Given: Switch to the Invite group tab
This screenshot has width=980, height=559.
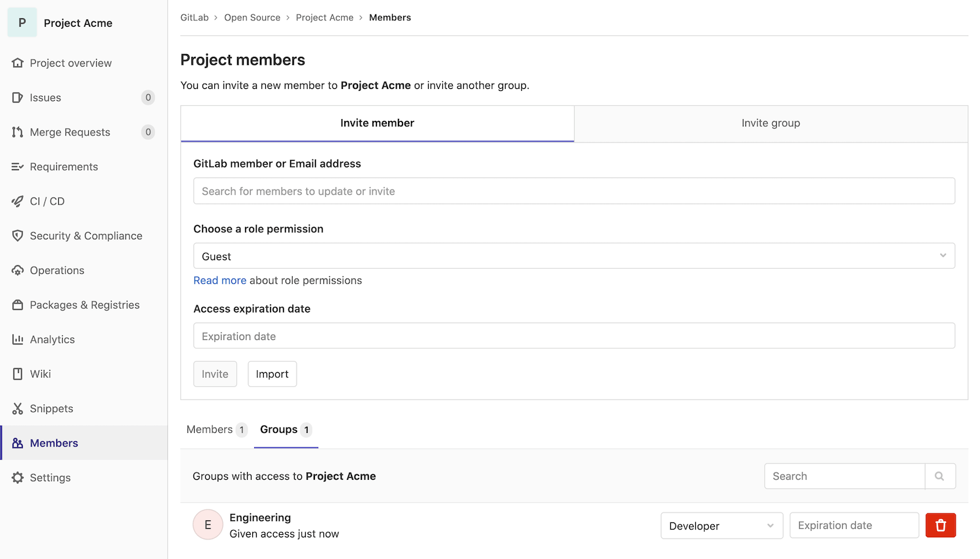Looking at the screenshot, I should 770,123.
